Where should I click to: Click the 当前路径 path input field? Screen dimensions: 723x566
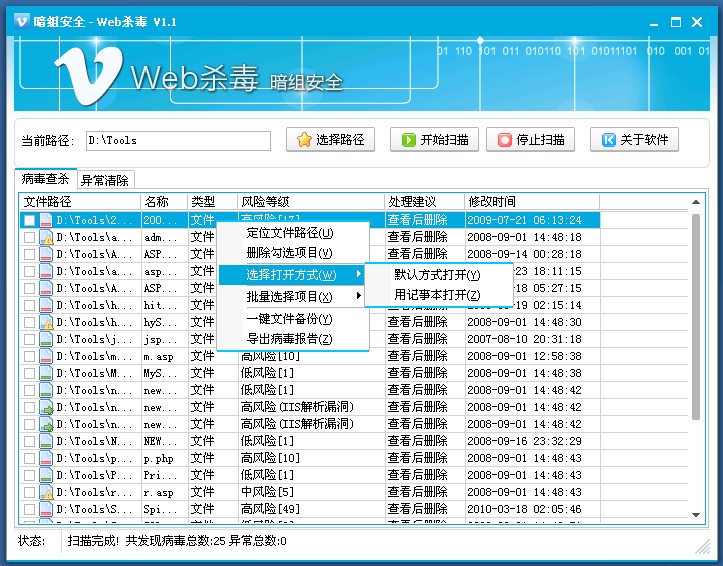[177, 141]
